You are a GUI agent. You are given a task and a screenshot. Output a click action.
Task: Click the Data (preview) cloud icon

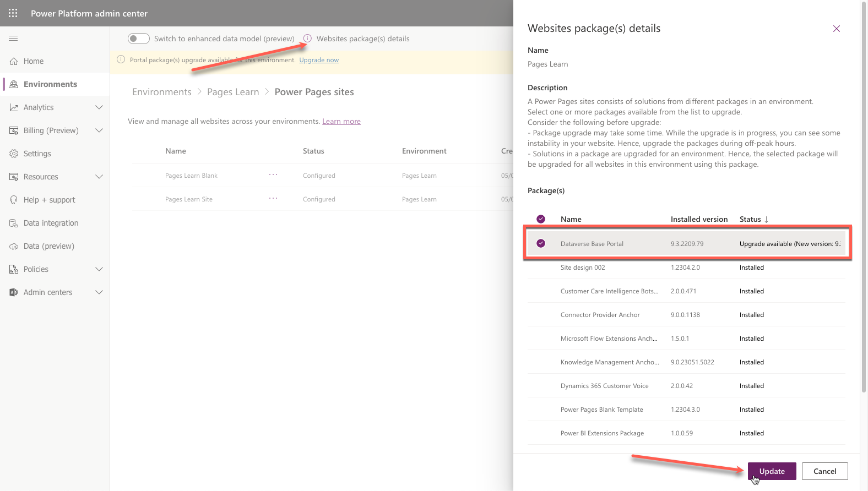point(14,246)
